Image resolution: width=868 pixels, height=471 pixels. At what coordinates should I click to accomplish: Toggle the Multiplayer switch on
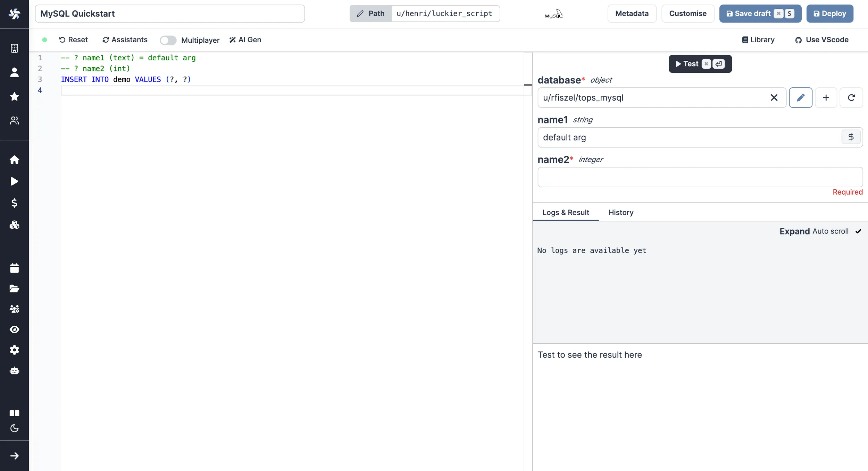pyautogui.click(x=168, y=40)
